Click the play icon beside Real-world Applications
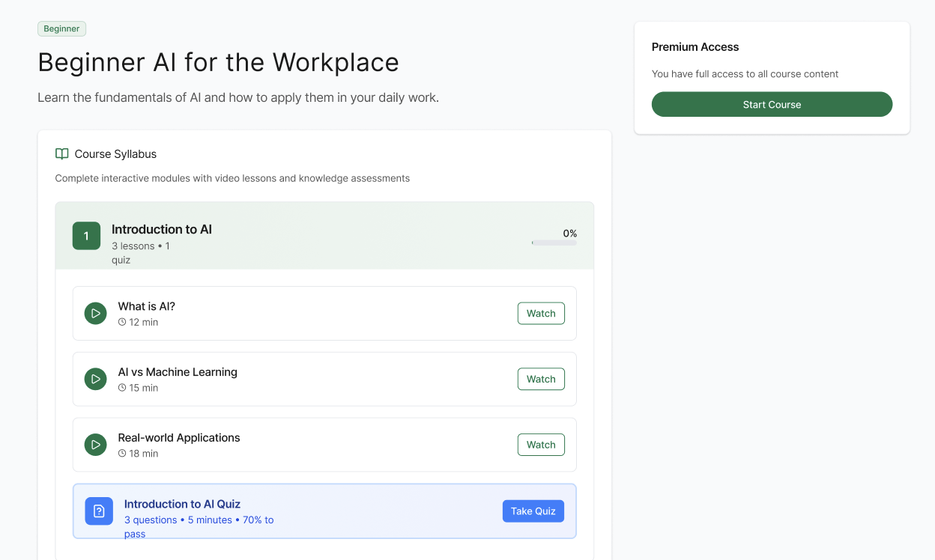935x560 pixels. (x=95, y=445)
